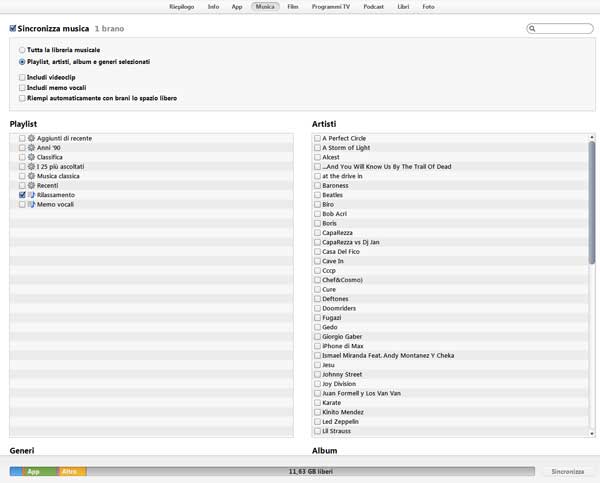Click the gear icon beside Recenti
This screenshot has width=600, height=483.
coord(31,186)
